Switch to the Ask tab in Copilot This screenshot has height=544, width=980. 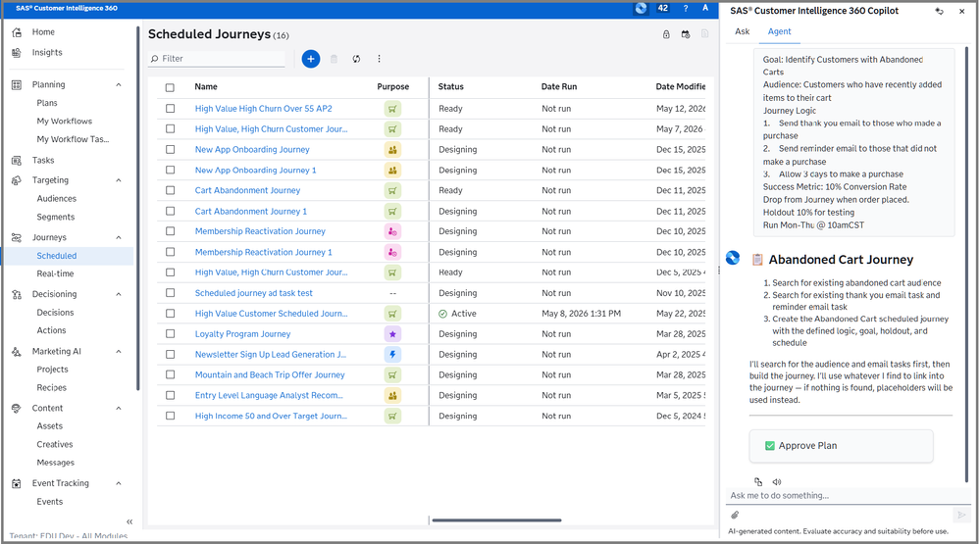pos(742,31)
